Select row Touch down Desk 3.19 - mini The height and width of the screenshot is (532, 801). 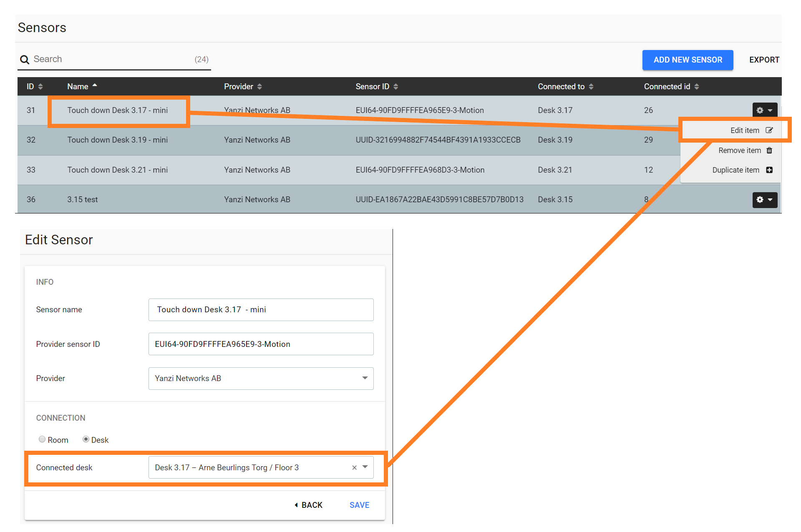tap(118, 140)
